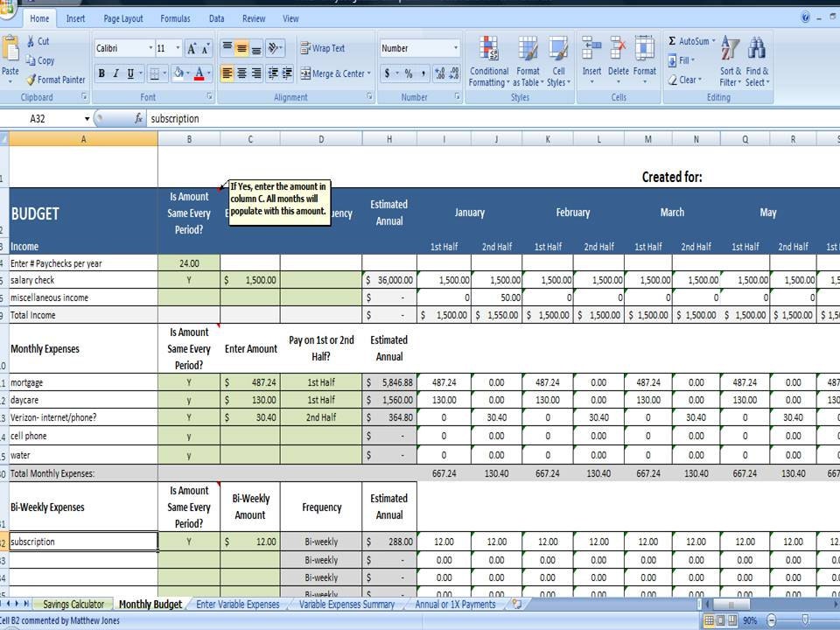
Task: Toggle Align Text Right
Action: tap(256, 73)
